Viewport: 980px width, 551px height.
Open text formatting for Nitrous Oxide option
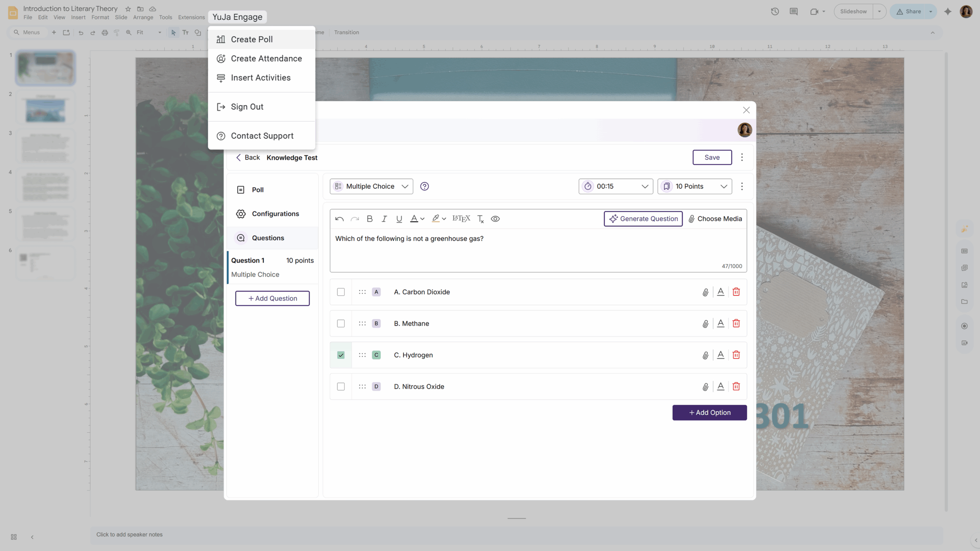click(720, 386)
